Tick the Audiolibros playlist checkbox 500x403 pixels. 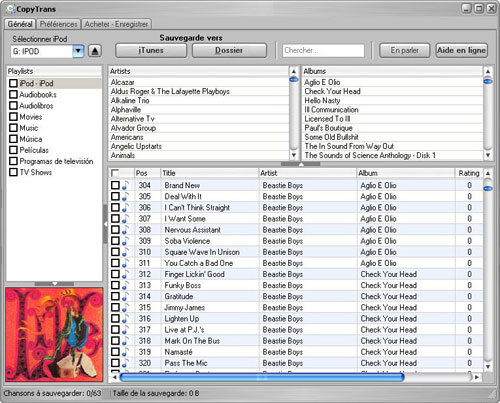pos(13,106)
